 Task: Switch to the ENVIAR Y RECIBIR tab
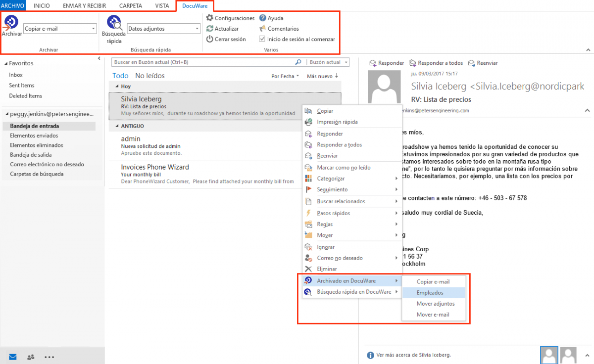pyautogui.click(x=84, y=6)
